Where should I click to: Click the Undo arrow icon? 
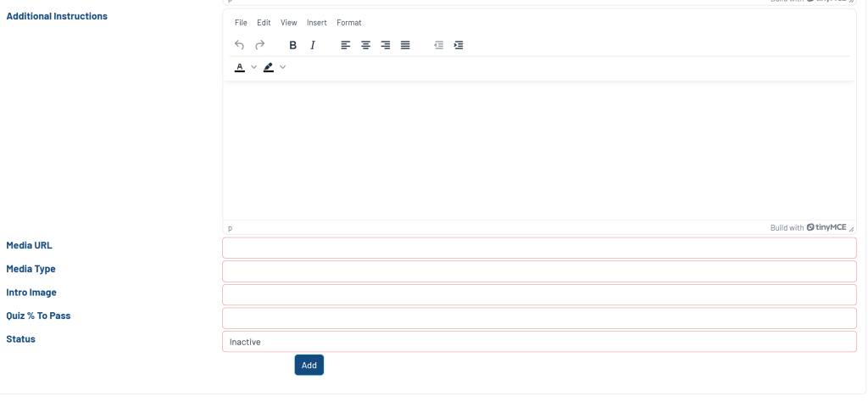[x=239, y=45]
